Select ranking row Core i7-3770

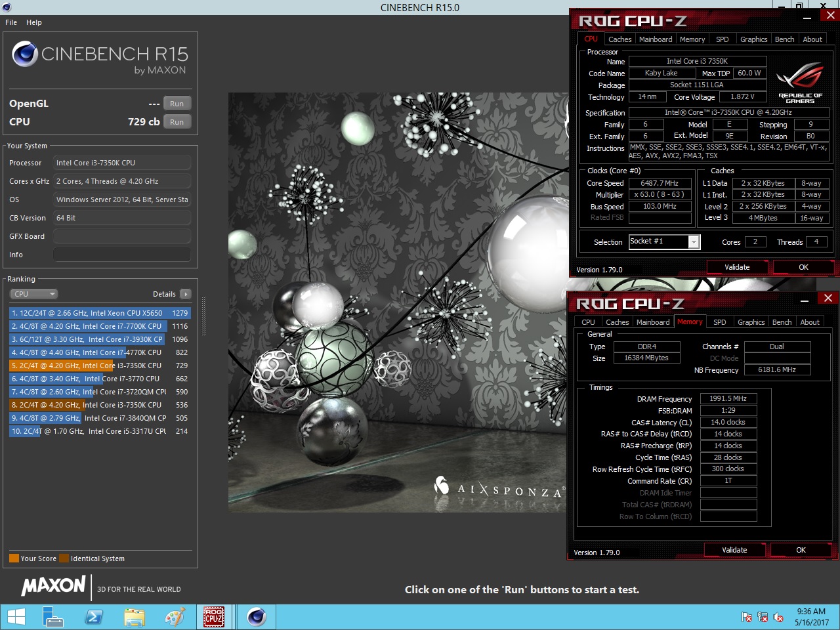pyautogui.click(x=100, y=379)
